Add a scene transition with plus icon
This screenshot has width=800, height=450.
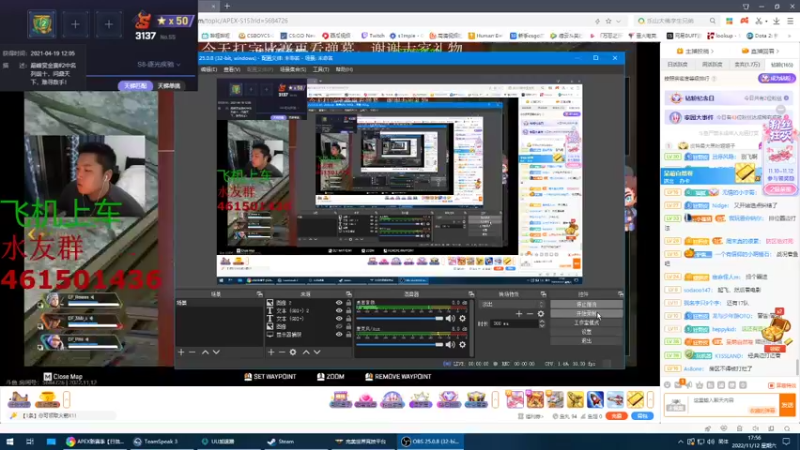[518, 314]
